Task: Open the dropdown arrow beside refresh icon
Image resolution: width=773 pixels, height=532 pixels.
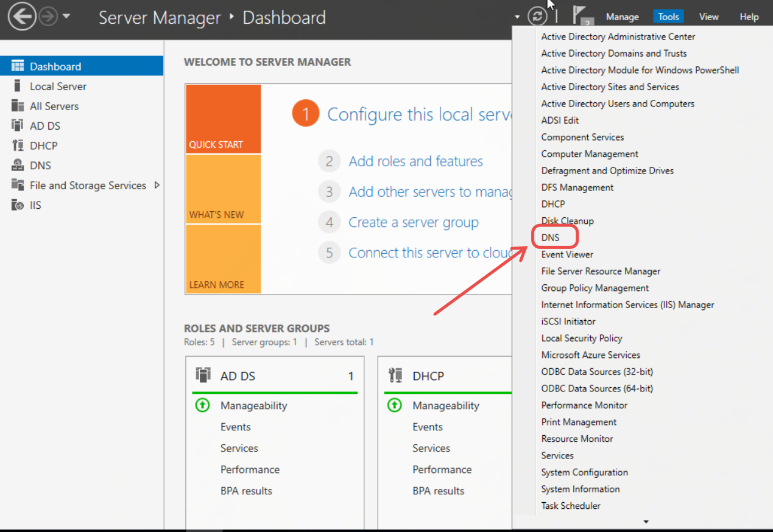Action: click(x=517, y=17)
